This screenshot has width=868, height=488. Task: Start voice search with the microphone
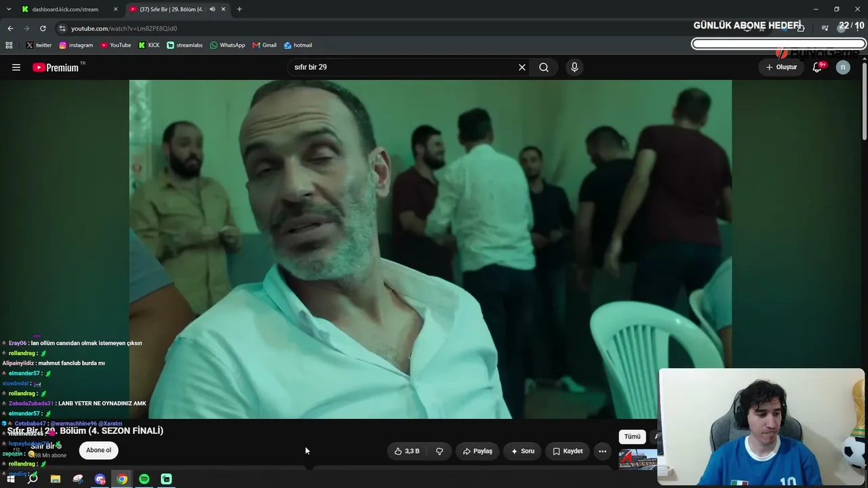574,67
